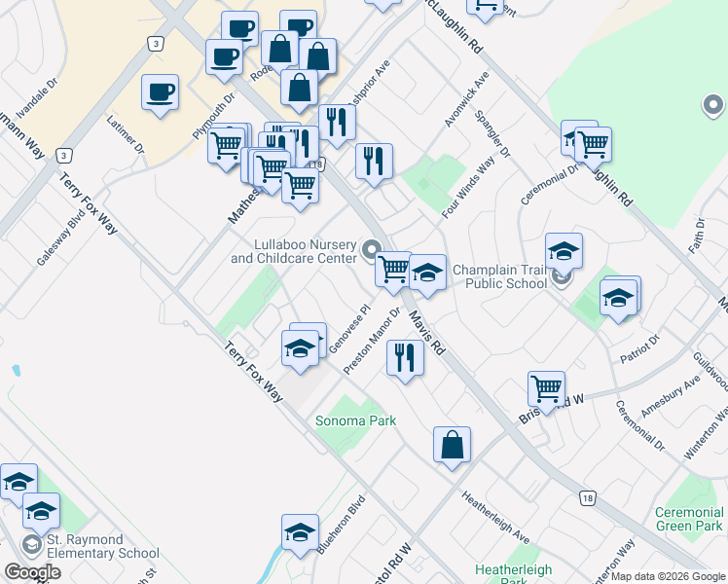Select the restaurant marker below Preston Manor Dr
The image size is (728, 584).
pyautogui.click(x=405, y=361)
